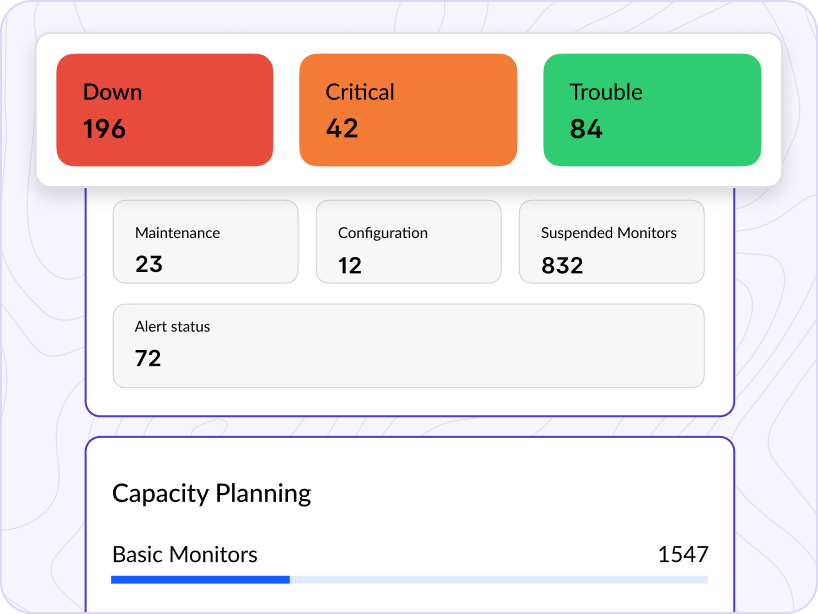Select the green Trouble status card

point(652,109)
